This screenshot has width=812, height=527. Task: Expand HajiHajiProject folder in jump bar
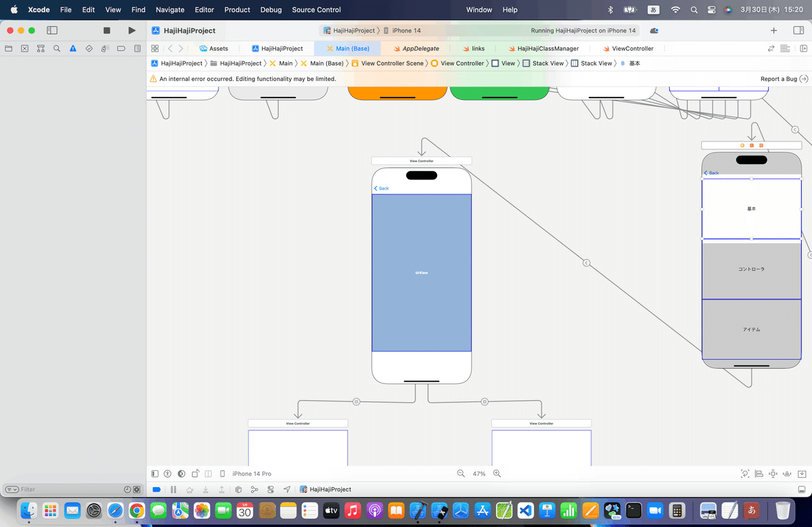pyautogui.click(x=235, y=63)
